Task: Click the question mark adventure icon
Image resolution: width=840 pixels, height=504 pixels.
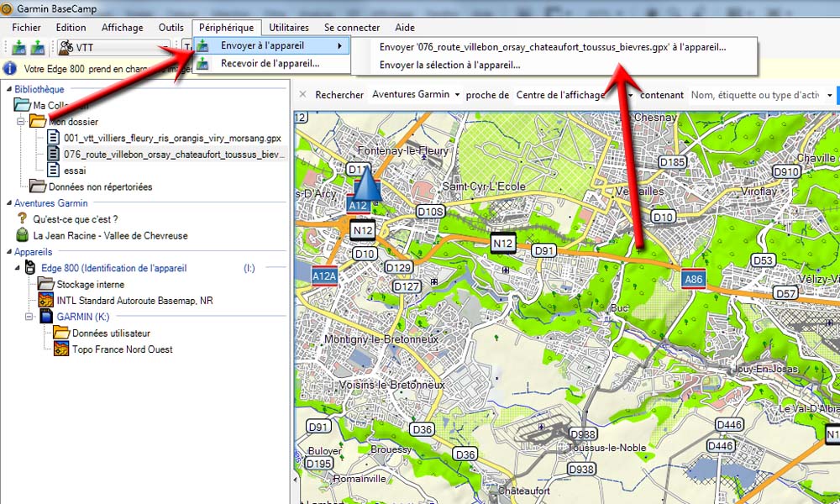Action: 22,218
